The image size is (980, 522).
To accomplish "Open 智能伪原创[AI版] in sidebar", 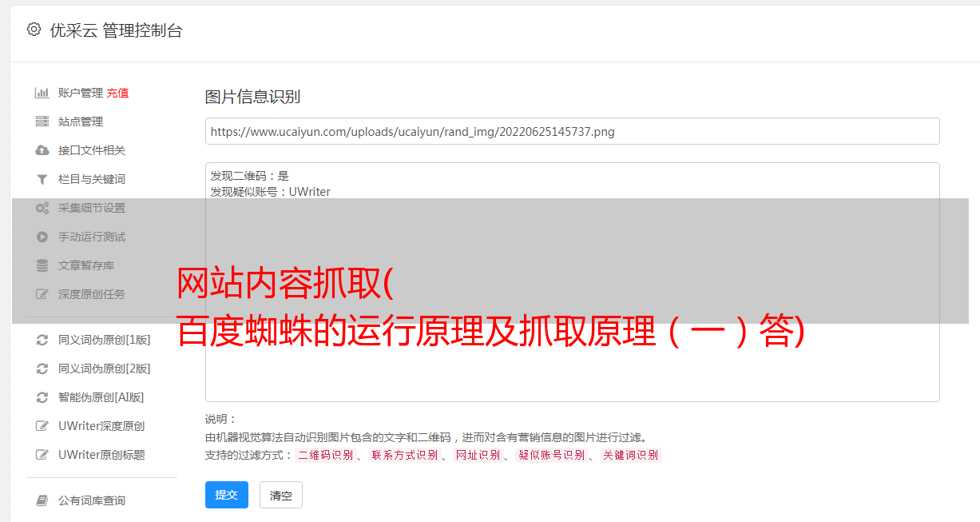I will point(101,397).
